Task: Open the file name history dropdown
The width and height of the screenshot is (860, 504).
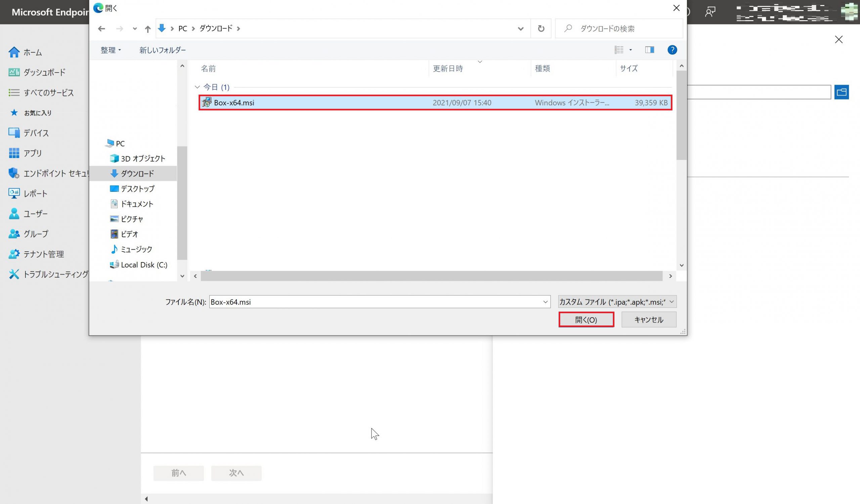Action: click(545, 302)
